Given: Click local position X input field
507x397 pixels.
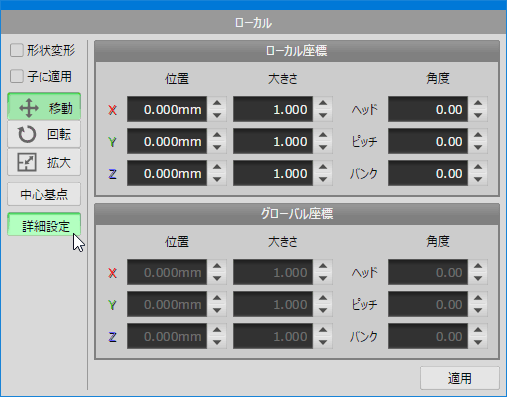Looking at the screenshot, I should pyautogui.click(x=167, y=109).
